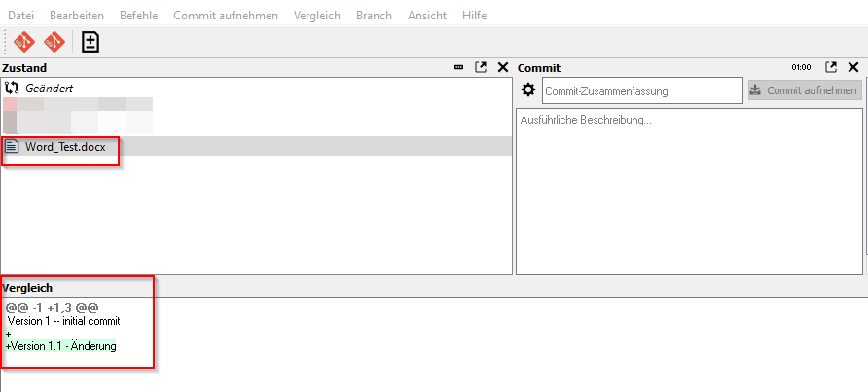This screenshot has width=868, height=392.
Task: Click the 01:00 timer in Commit header
Action: 801,67
